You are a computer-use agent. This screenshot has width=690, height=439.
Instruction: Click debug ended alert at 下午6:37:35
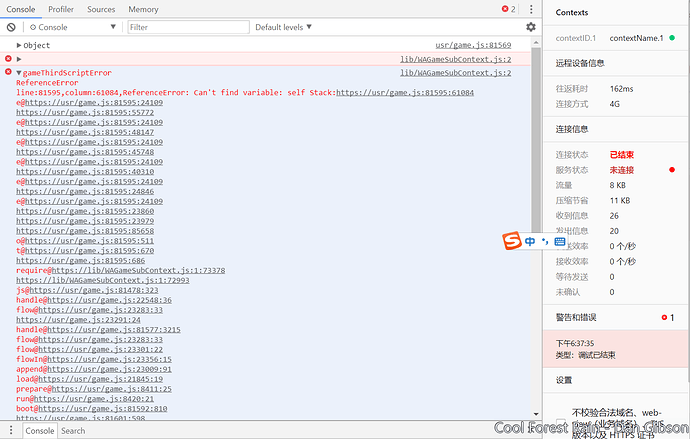click(616, 349)
